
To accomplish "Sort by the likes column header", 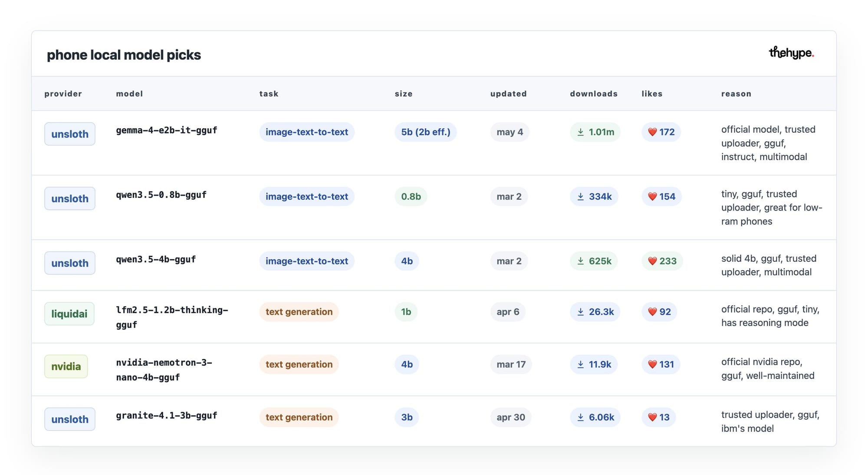I will click(x=652, y=94).
